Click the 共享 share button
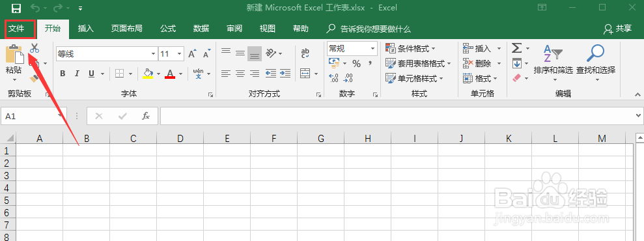This screenshot has width=644, height=241. coord(617,28)
